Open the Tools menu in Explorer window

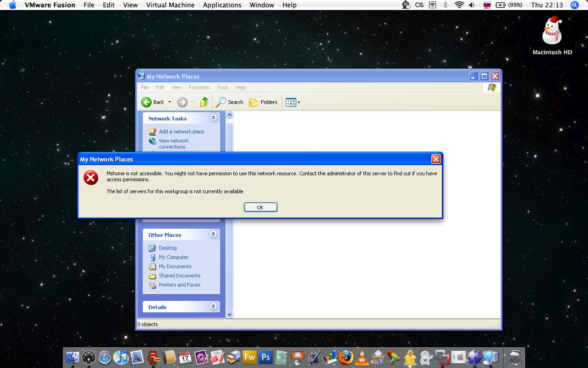coord(223,87)
